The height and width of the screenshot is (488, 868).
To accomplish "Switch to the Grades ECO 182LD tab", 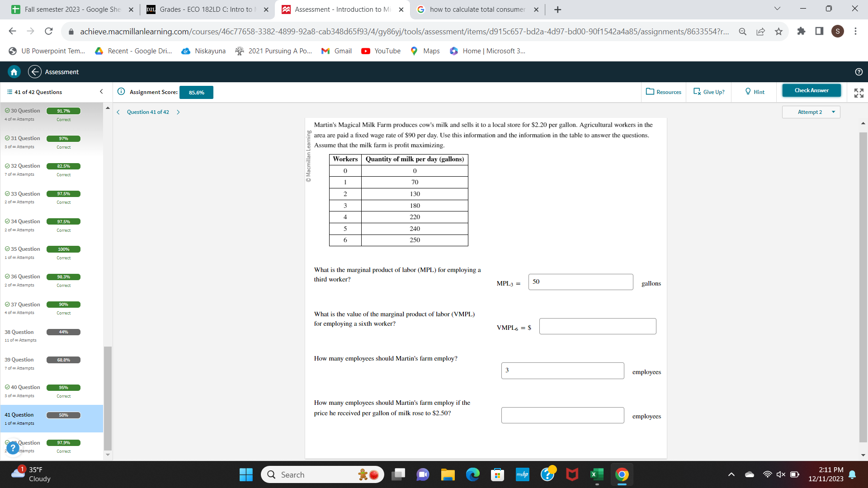I will [x=206, y=9].
